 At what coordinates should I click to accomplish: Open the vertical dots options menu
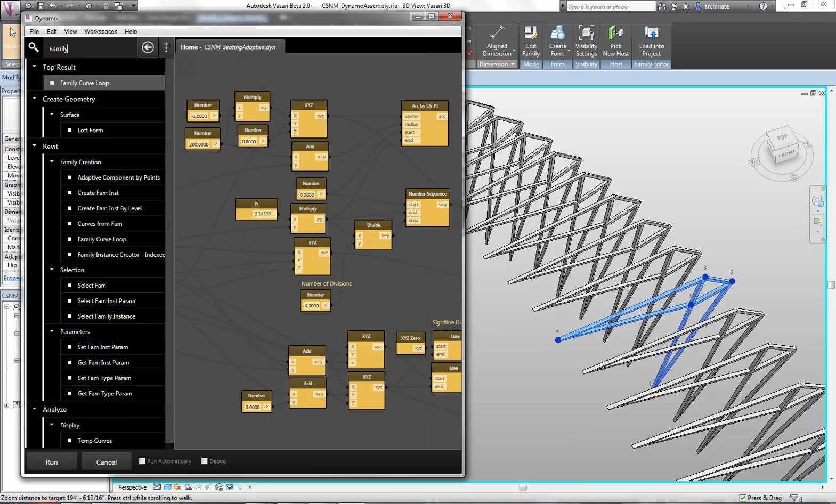[x=166, y=47]
